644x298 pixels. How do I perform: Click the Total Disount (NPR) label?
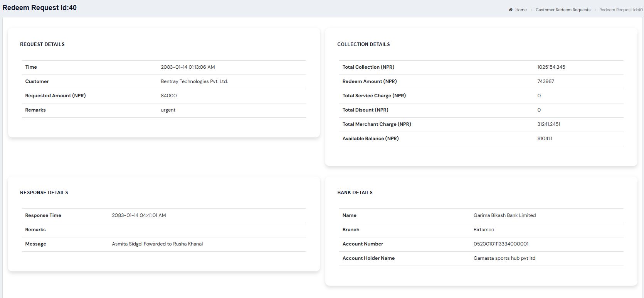(x=365, y=110)
